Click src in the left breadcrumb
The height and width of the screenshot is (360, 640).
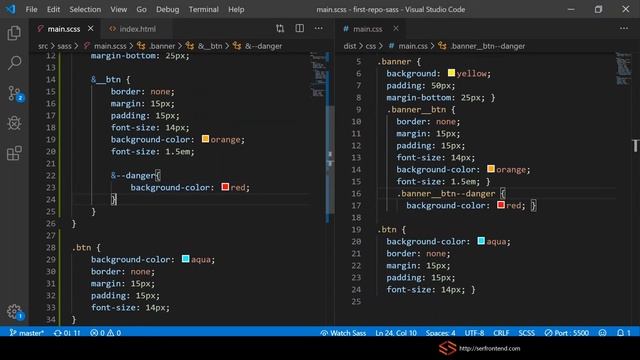pos(43,46)
